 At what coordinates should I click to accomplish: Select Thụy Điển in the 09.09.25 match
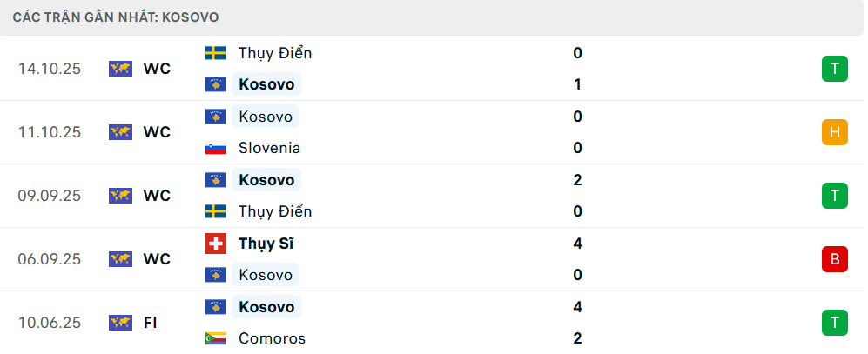[274, 211]
